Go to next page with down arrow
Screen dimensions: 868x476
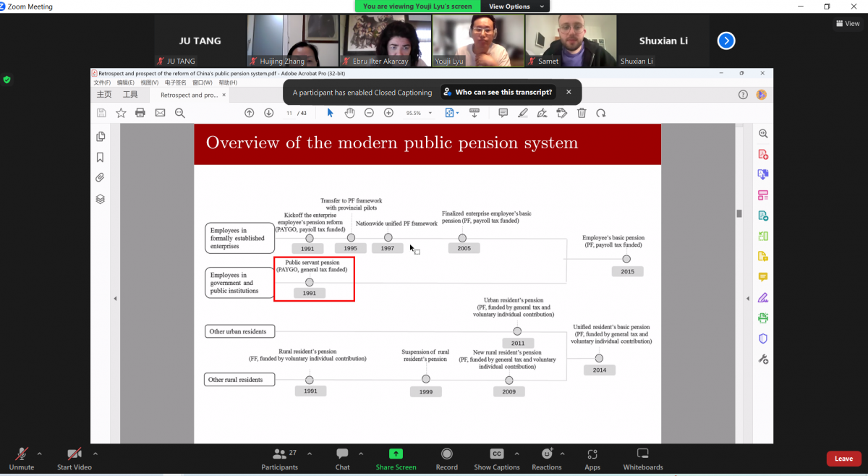tap(269, 113)
